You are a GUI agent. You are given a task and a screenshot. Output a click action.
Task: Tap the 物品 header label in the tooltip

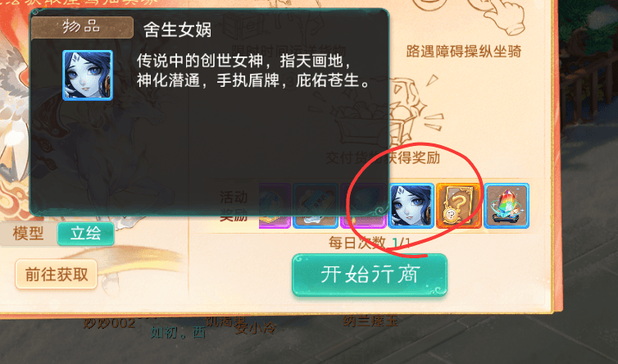(82, 27)
